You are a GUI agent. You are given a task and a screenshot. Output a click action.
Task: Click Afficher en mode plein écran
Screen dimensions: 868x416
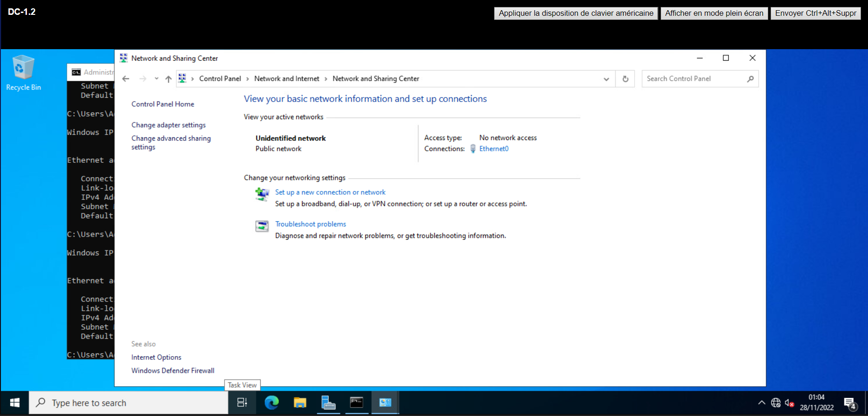(714, 13)
